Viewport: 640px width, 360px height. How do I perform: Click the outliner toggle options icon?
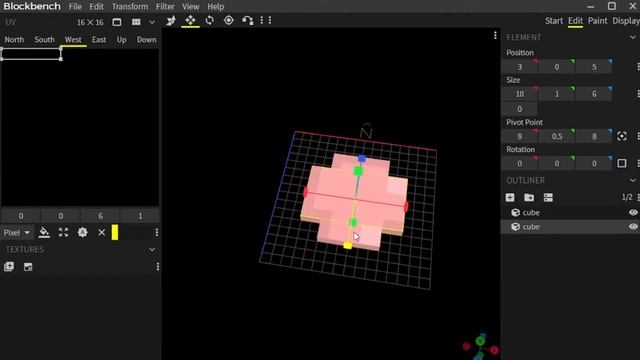(x=548, y=198)
